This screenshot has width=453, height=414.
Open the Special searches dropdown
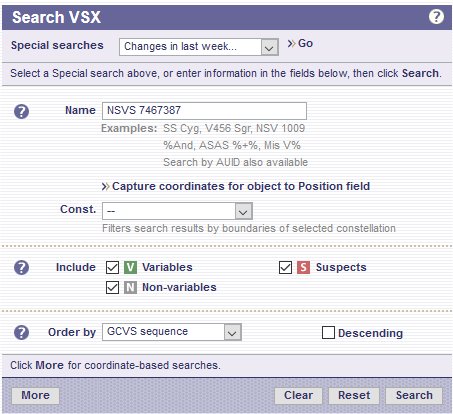tap(199, 47)
